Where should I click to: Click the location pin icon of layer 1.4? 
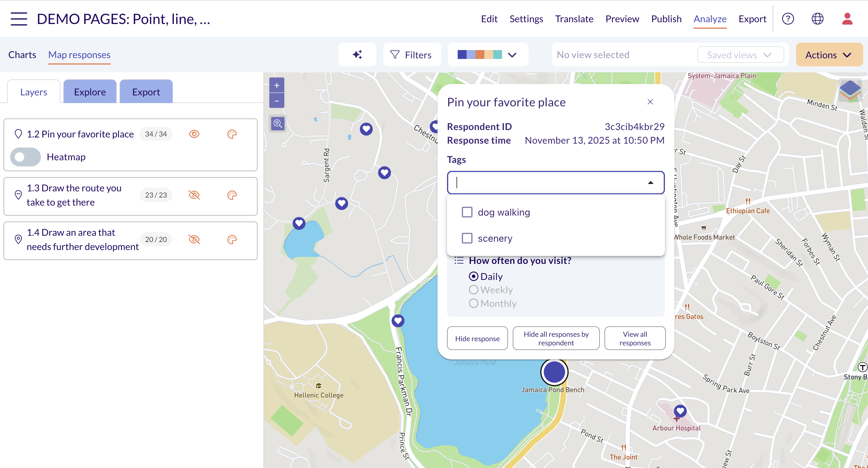tap(18, 240)
